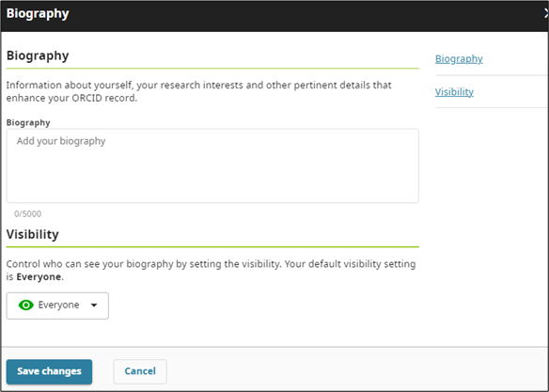Image resolution: width=549 pixels, height=392 pixels.
Task: Close the Biography dialog with the X
Action: click(546, 14)
